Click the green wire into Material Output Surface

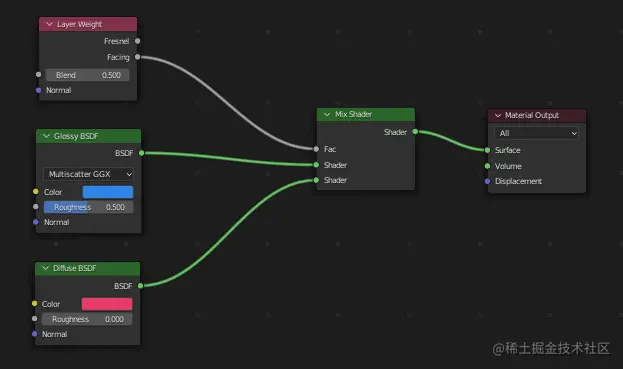pyautogui.click(x=451, y=140)
